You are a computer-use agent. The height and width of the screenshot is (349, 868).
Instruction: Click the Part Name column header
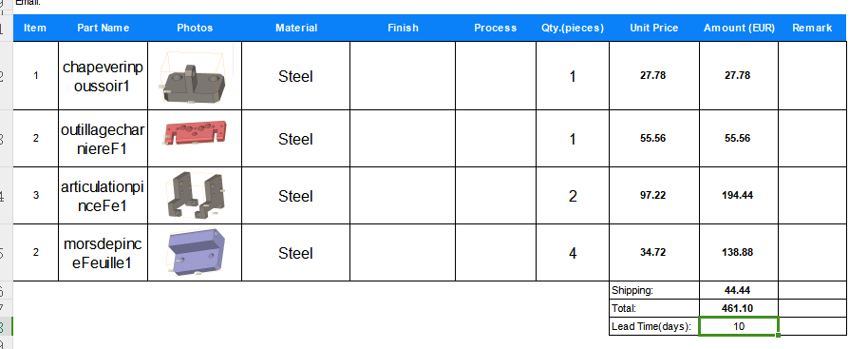point(103,28)
